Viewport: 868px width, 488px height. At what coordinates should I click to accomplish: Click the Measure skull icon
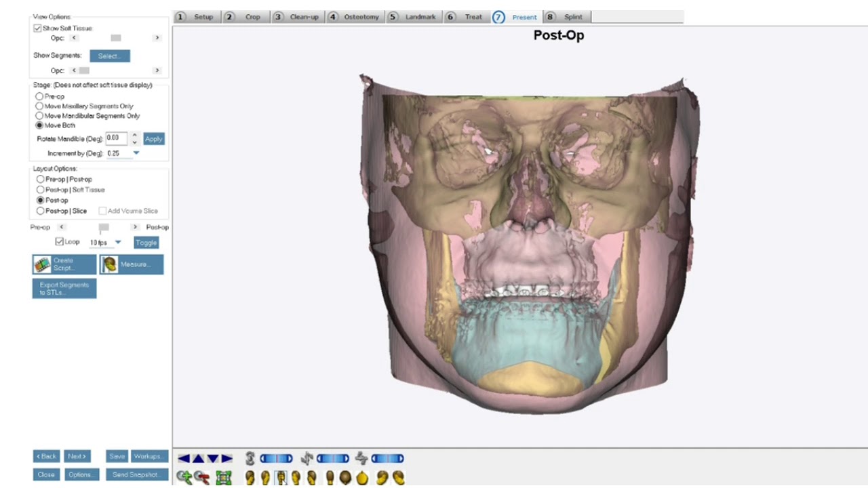(109, 264)
